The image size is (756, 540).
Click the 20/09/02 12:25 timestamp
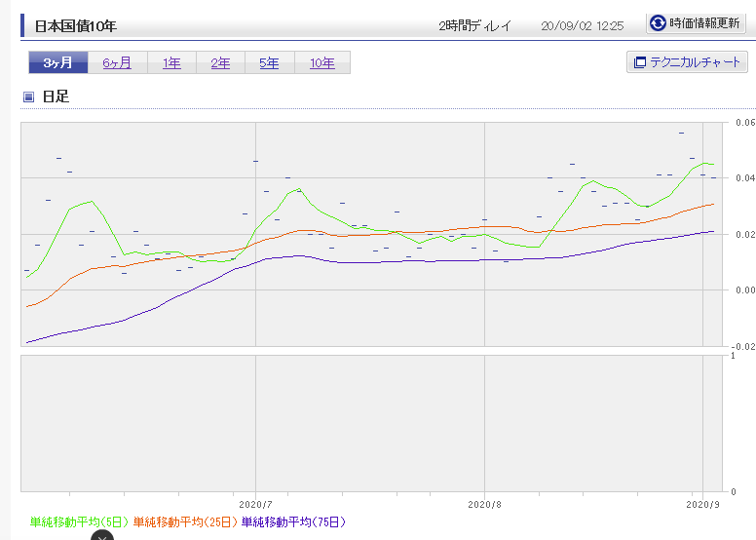coord(582,26)
